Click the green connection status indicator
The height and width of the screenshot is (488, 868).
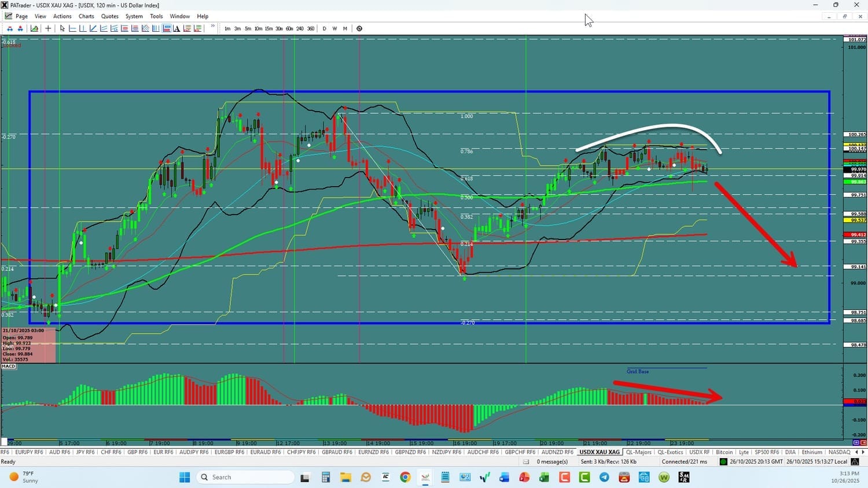click(723, 462)
